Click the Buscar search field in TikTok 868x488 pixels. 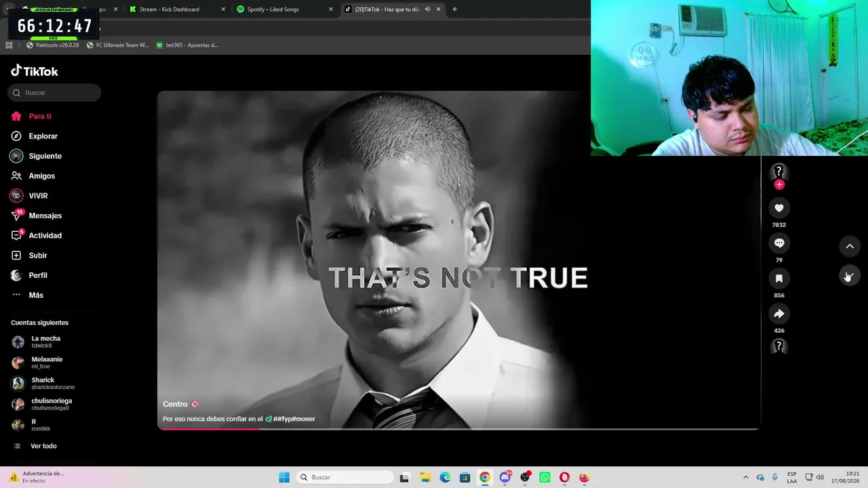pos(54,93)
